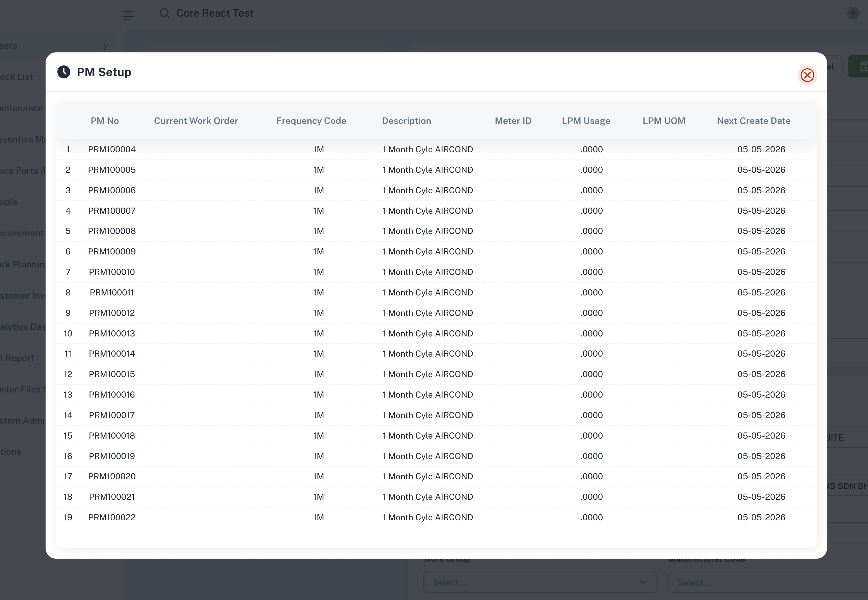The width and height of the screenshot is (868, 600).
Task: Click the PM Setup clock icon
Action: click(x=64, y=72)
